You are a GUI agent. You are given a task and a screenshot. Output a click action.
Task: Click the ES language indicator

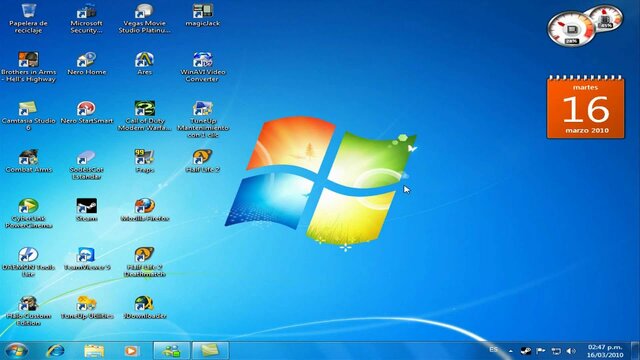493,350
